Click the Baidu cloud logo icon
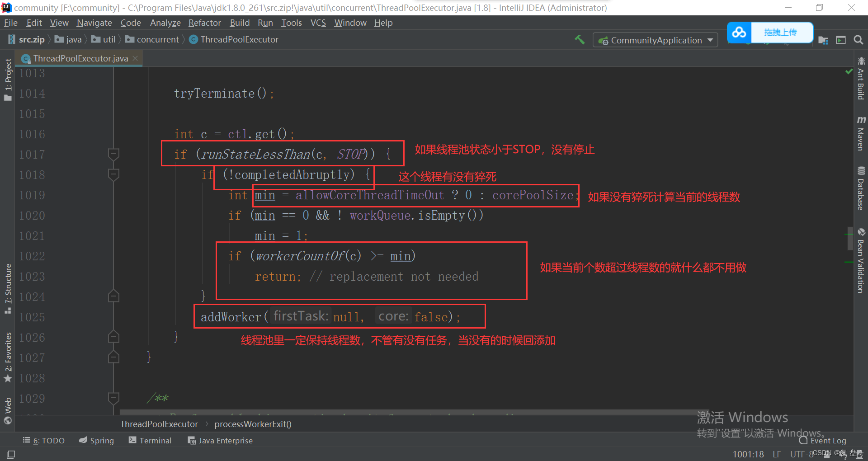Screen dimensions: 868x461 (739, 33)
